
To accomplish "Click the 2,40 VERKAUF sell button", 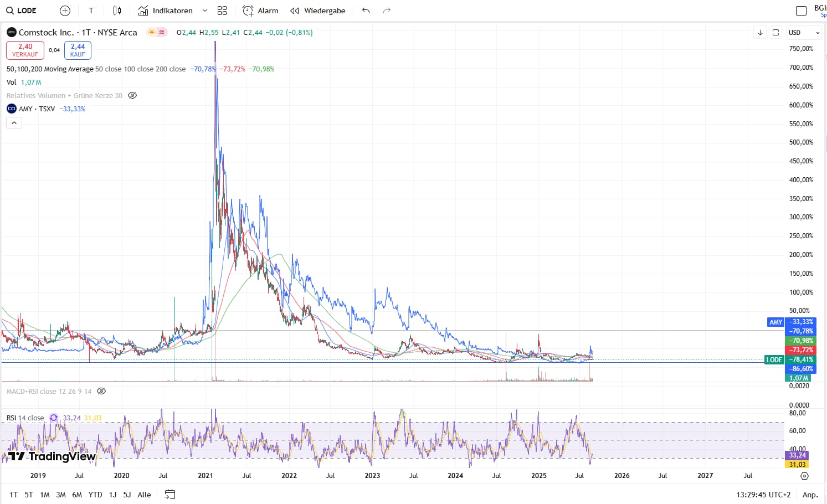I will [25, 50].
